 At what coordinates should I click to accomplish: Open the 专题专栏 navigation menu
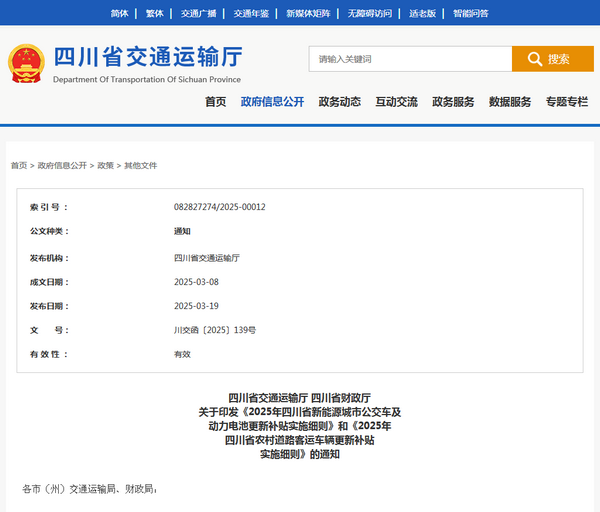click(x=566, y=102)
